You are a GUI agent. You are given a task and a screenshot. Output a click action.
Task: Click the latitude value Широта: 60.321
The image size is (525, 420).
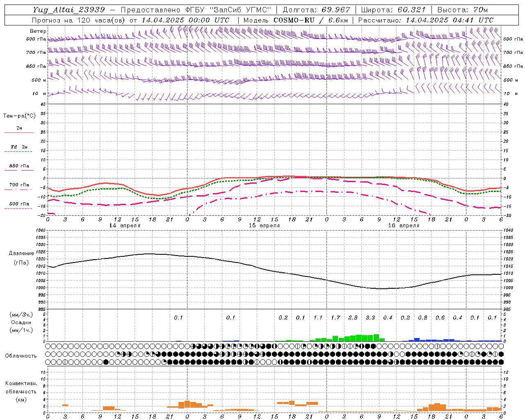[394, 10]
